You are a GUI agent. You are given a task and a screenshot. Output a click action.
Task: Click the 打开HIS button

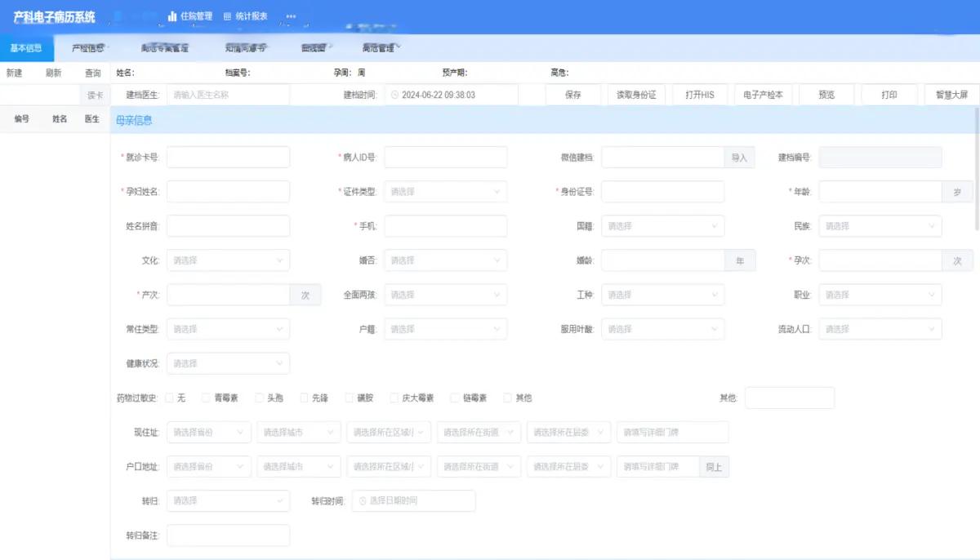pyautogui.click(x=699, y=95)
